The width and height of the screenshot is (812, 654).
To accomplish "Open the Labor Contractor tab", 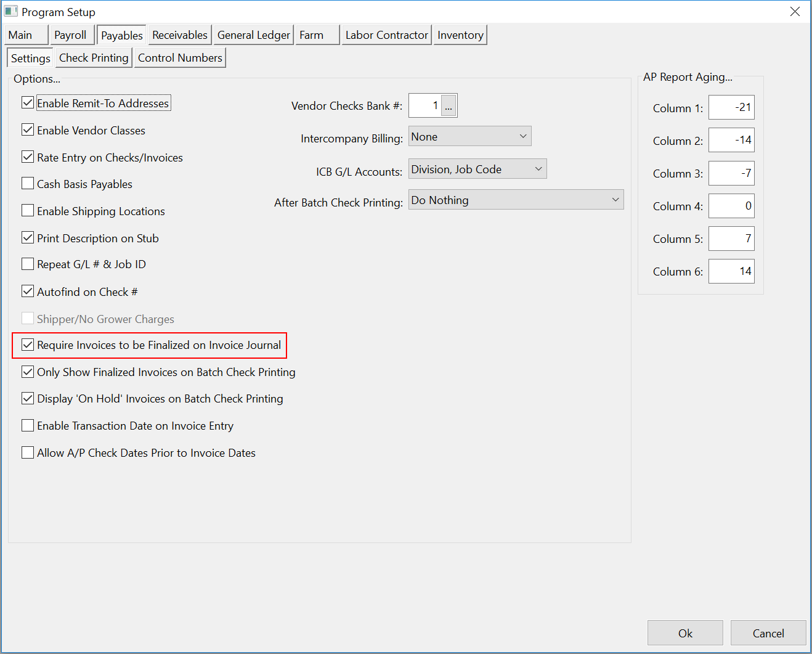I will point(386,35).
